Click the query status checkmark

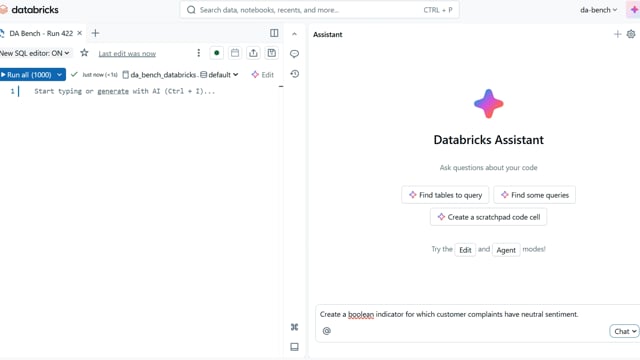click(x=74, y=74)
